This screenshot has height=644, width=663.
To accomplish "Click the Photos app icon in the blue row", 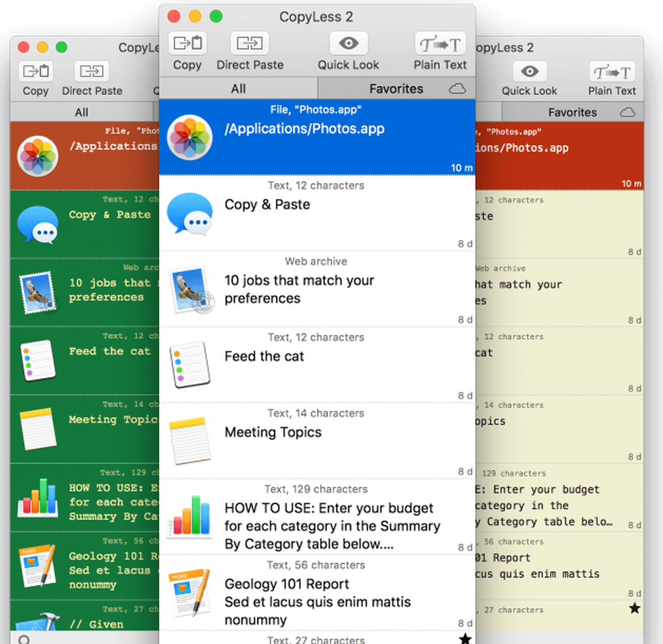I will point(190,138).
